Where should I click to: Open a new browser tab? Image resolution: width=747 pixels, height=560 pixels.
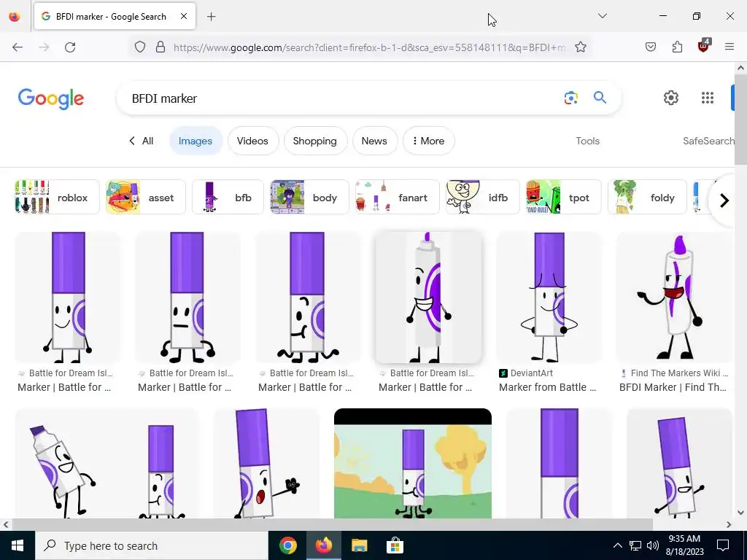211,17
